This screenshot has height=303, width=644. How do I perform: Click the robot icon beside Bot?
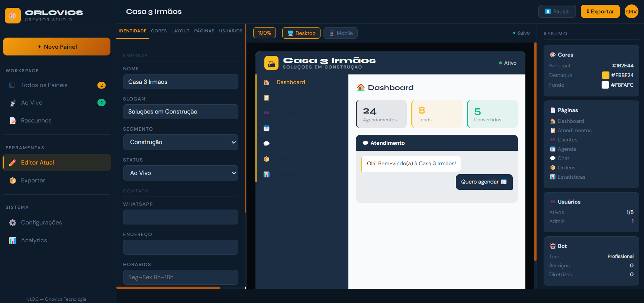tap(553, 246)
